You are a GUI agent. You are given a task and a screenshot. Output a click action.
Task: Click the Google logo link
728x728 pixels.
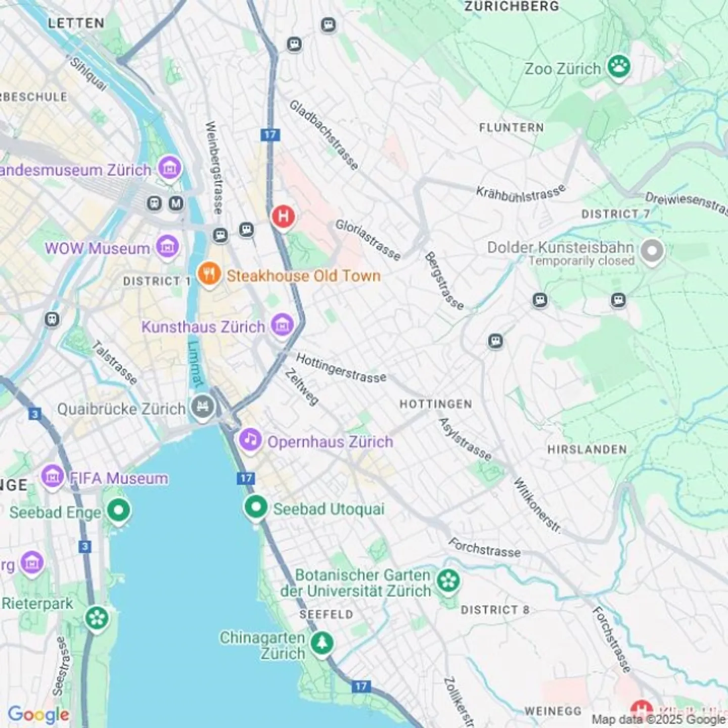pyautogui.click(x=38, y=714)
